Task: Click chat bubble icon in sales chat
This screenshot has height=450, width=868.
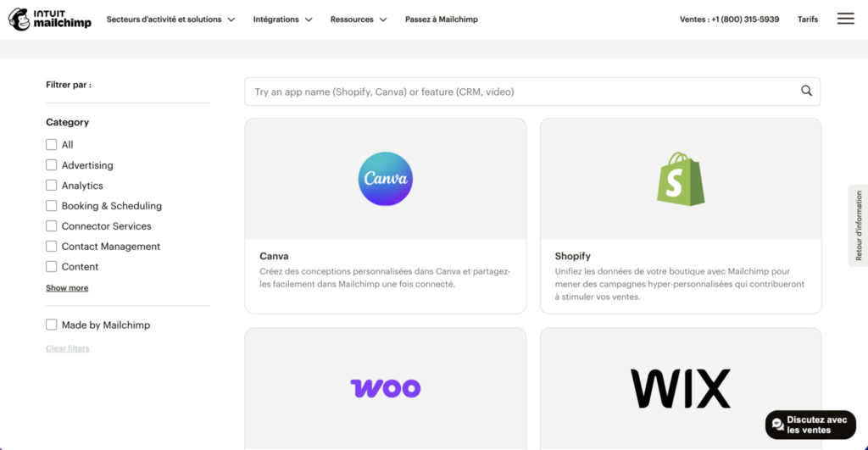Action: click(778, 425)
